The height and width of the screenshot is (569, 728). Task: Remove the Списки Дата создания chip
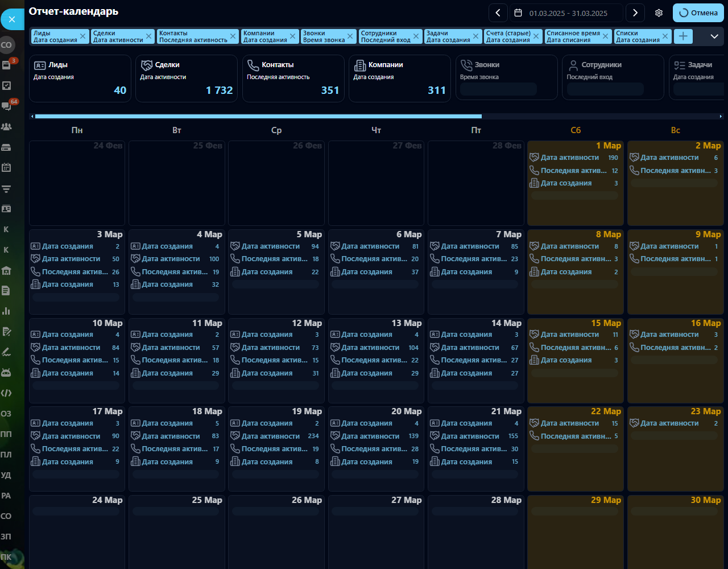[665, 36]
